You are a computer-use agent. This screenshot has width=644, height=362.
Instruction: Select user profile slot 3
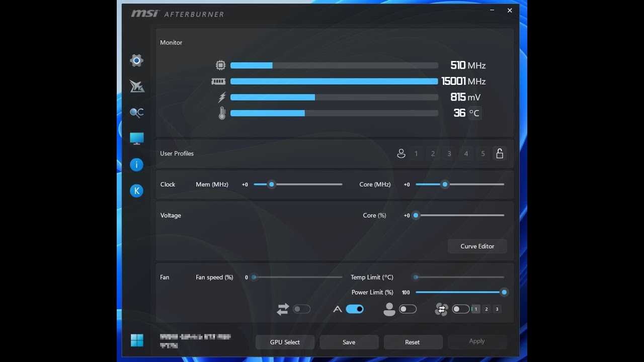[449, 153]
